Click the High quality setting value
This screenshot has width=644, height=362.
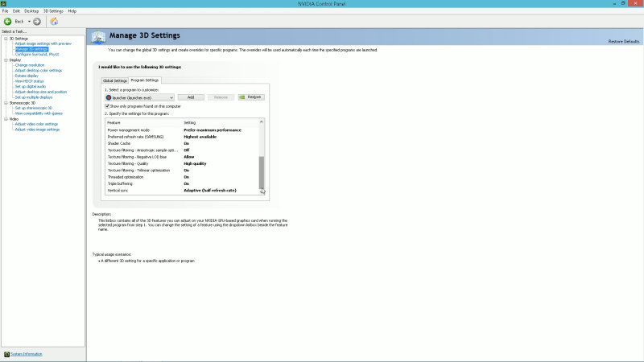[x=195, y=164]
